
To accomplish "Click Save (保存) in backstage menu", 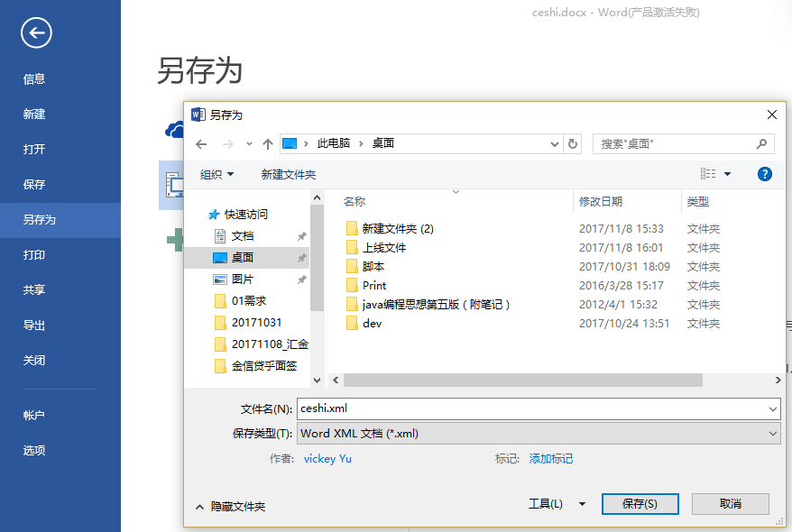I will click(34, 185).
